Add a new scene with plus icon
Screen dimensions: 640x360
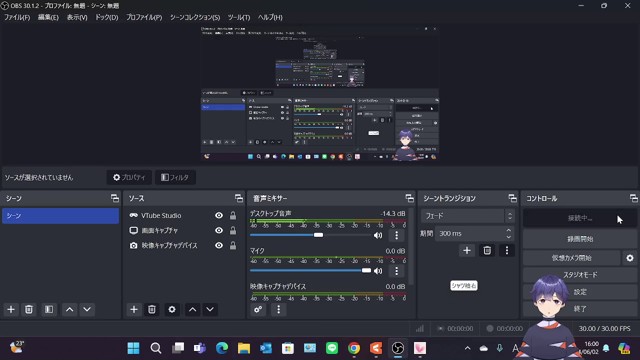point(11,309)
